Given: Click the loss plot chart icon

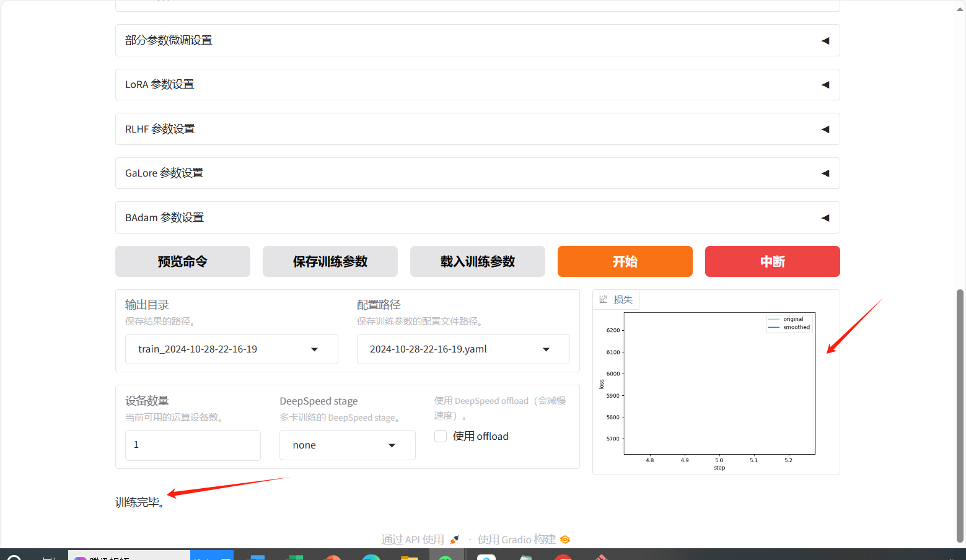Looking at the screenshot, I should click(604, 299).
